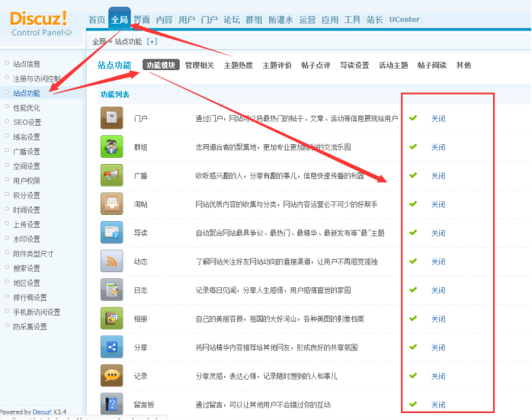Viewport: 532px width, 420px height.
Task: Open the 站长 top menu
Action: pos(374,20)
